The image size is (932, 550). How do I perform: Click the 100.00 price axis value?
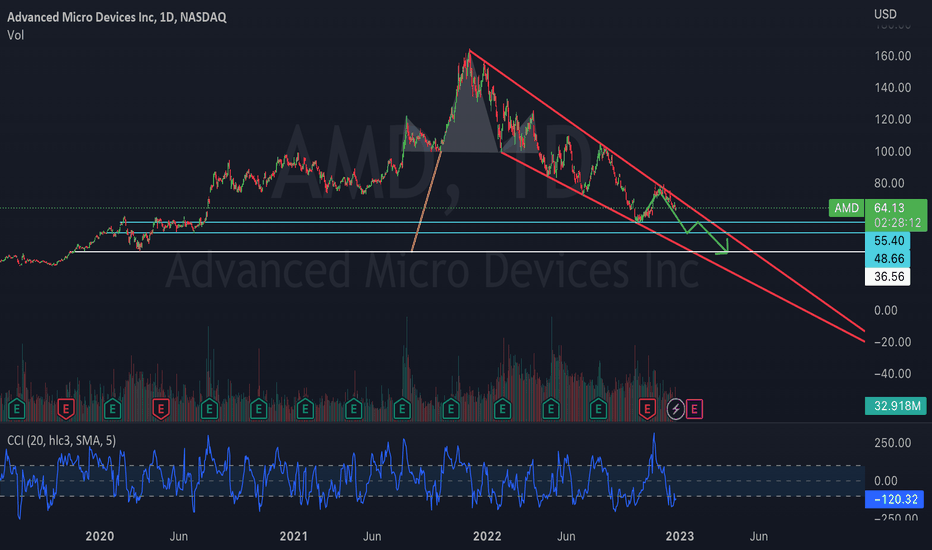(x=892, y=152)
